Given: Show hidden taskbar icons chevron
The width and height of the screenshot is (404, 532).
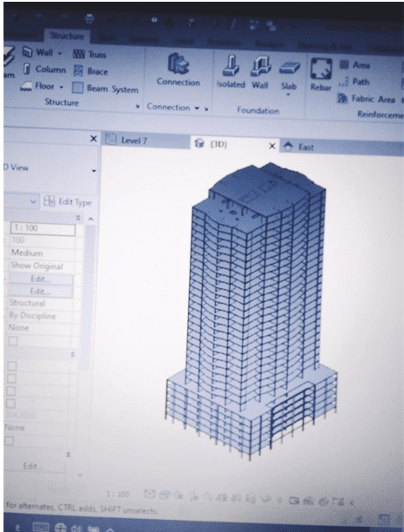Looking at the screenshot, I should 109,529.
